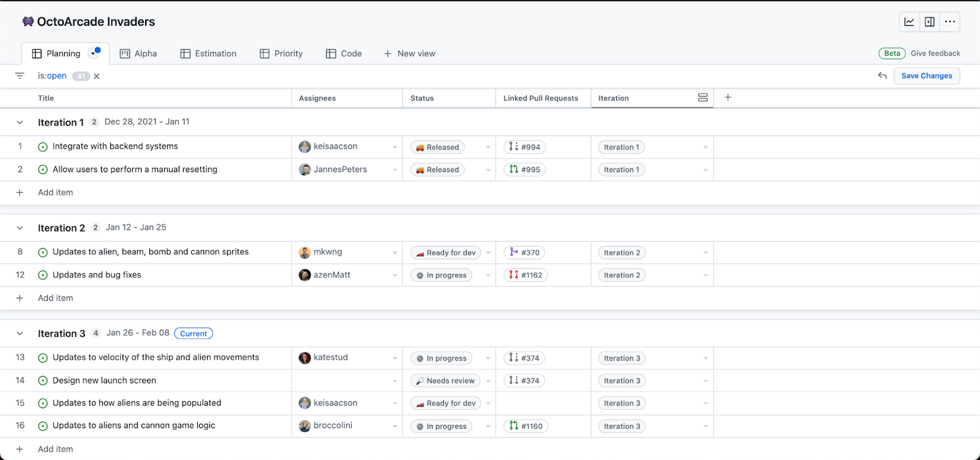This screenshot has height=460, width=980.
Task: Toggle the side panel layout icon
Action: click(x=929, y=22)
